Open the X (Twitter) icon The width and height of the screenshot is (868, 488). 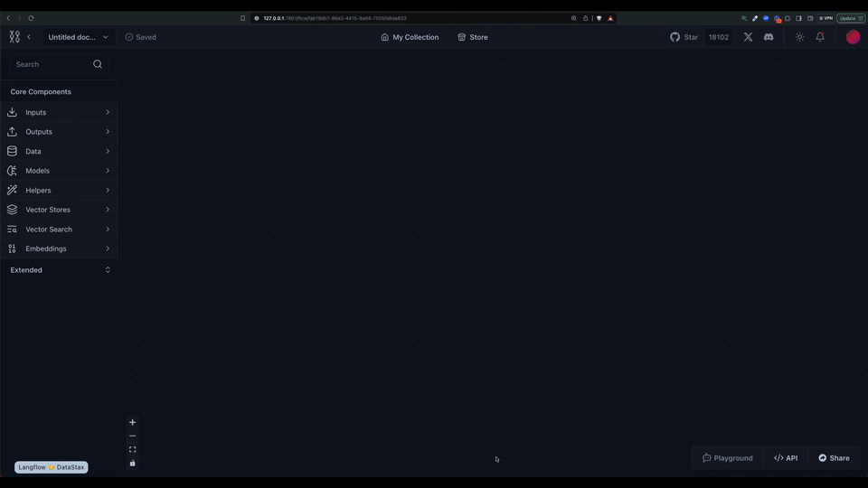[x=748, y=37]
